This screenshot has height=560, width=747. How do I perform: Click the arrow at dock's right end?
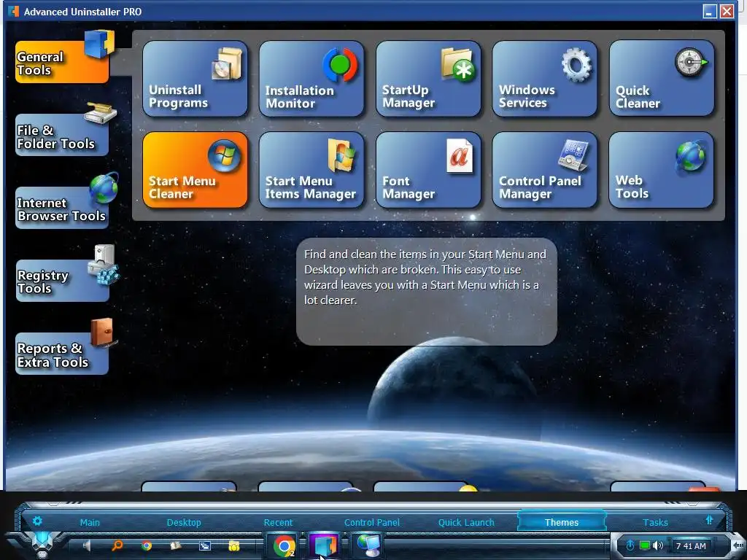pyautogui.click(x=738, y=545)
